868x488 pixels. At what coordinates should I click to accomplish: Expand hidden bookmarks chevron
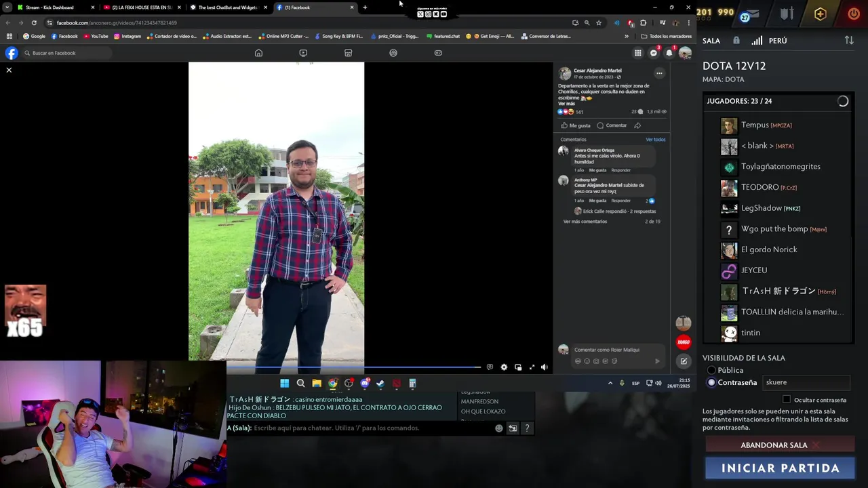(627, 36)
